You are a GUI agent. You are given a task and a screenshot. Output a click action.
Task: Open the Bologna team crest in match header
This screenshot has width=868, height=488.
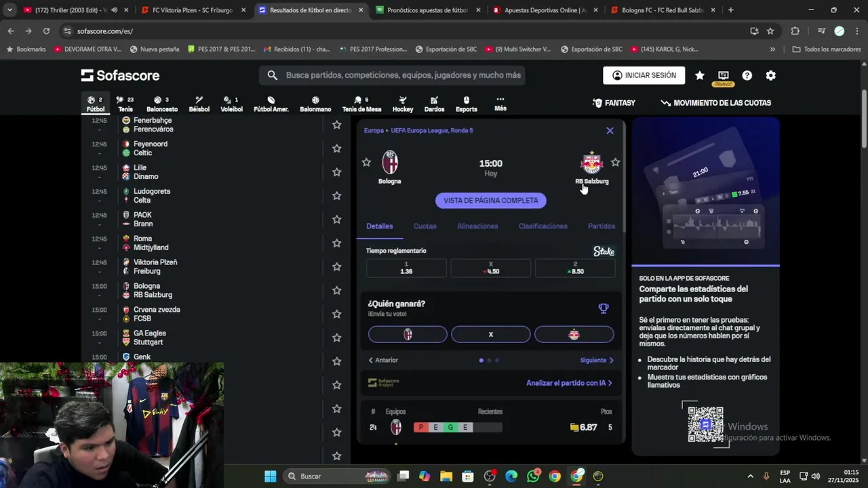point(390,163)
